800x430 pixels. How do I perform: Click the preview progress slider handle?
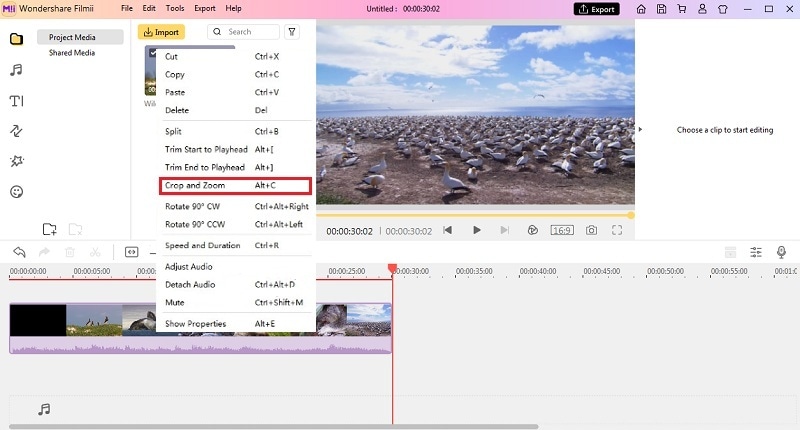[631, 215]
